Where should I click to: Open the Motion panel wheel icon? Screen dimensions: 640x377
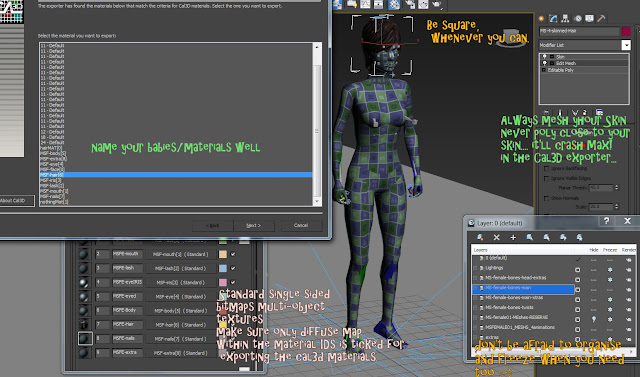pyautogui.click(x=578, y=18)
